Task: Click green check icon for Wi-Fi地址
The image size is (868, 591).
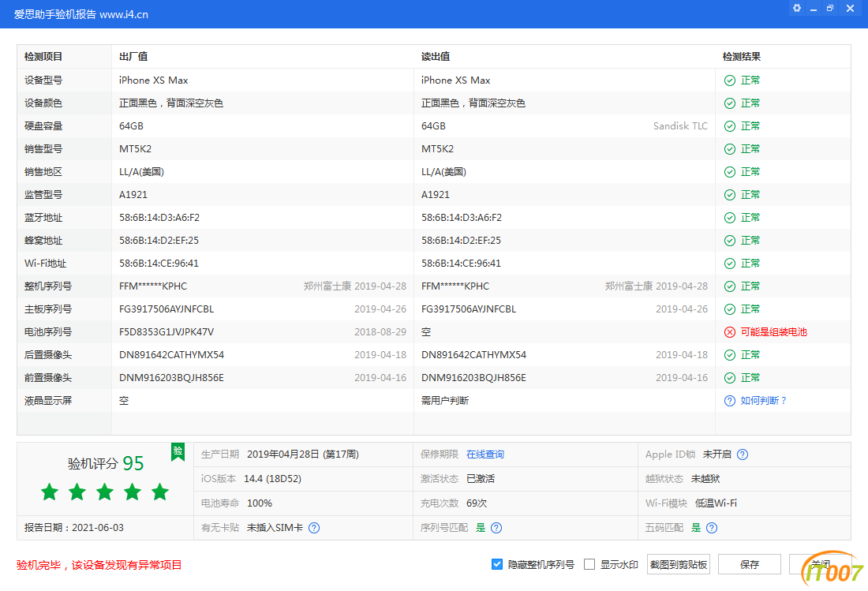Action: pyautogui.click(x=730, y=264)
